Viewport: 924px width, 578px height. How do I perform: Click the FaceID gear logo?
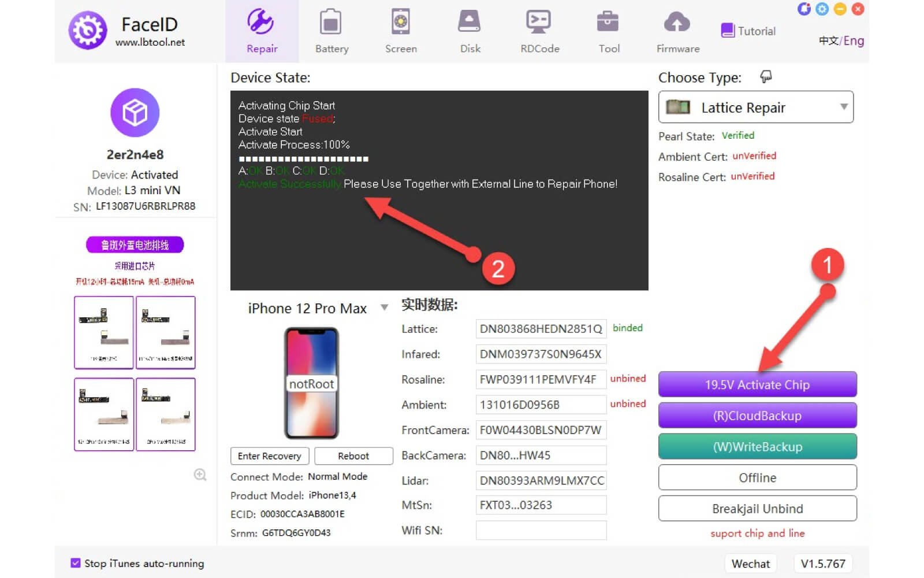point(88,30)
